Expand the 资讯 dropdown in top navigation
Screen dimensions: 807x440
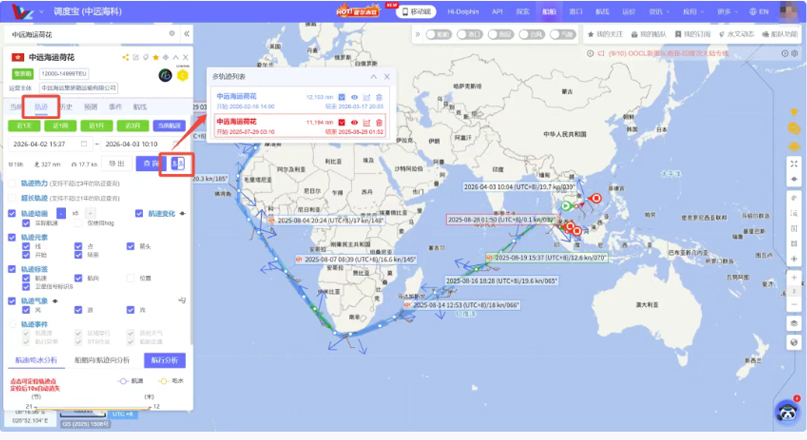point(657,11)
